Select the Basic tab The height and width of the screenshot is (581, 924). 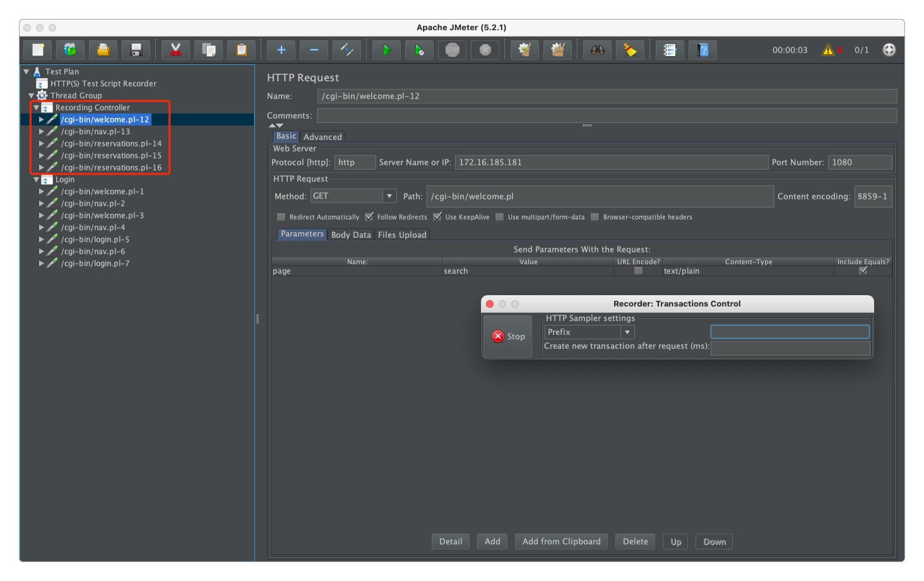point(286,136)
